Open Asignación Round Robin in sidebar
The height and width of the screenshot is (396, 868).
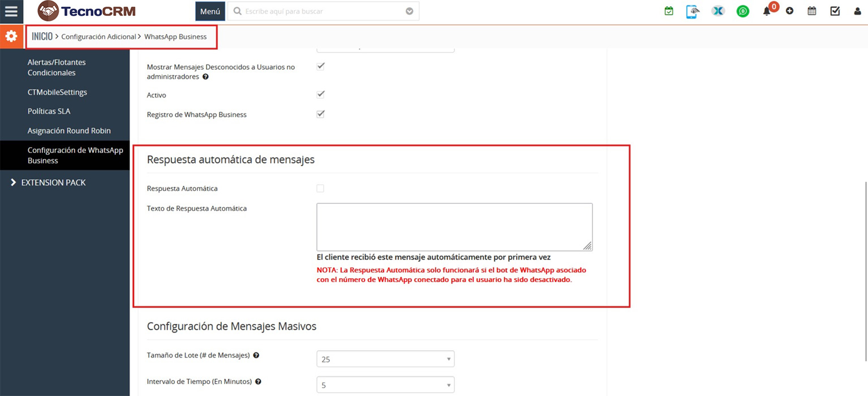(69, 130)
